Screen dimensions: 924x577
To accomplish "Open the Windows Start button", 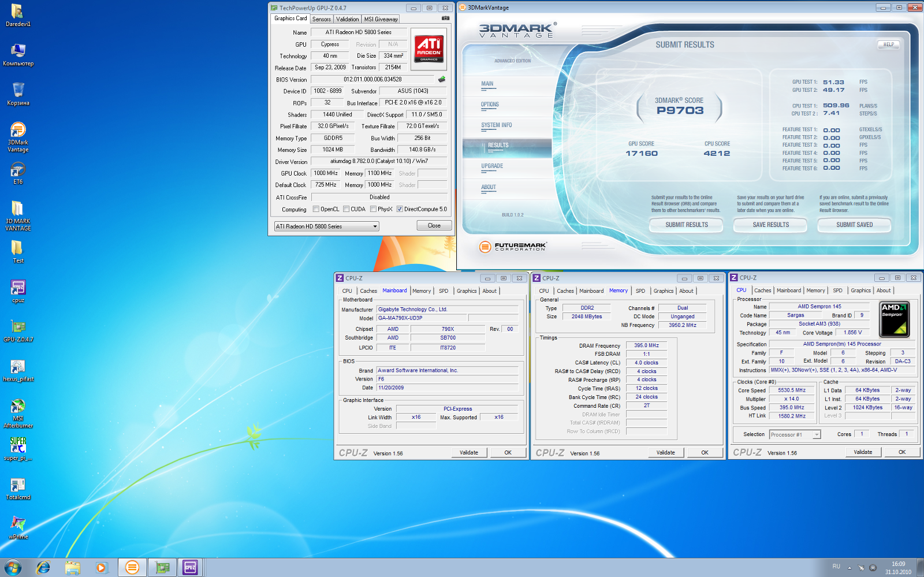I will click(x=13, y=568).
